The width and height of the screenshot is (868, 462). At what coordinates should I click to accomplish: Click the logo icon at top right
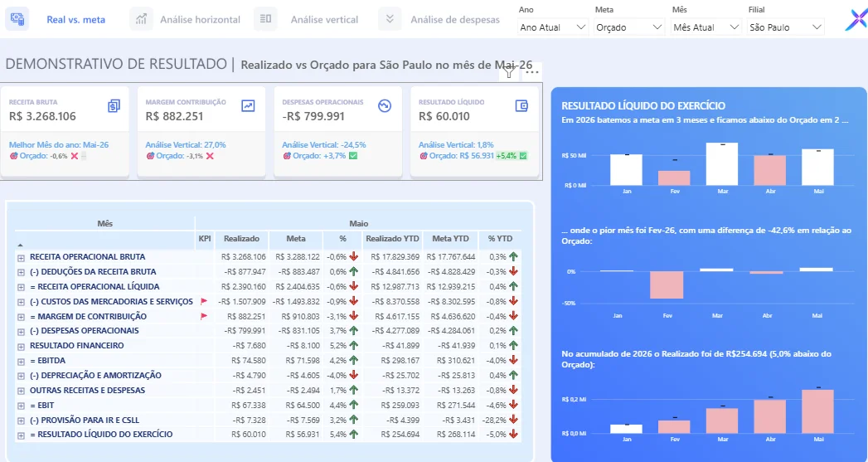tap(856, 21)
